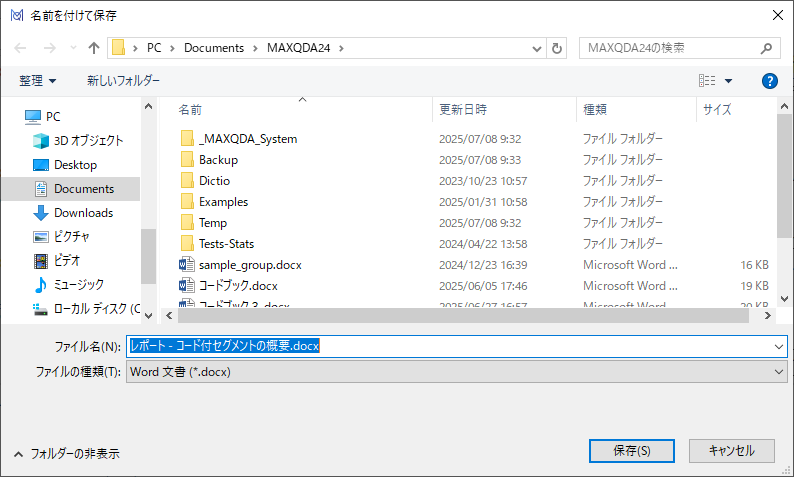Image resolution: width=794 pixels, height=477 pixels.
Task: Click PC in the address breadcrumb
Action: click(154, 48)
